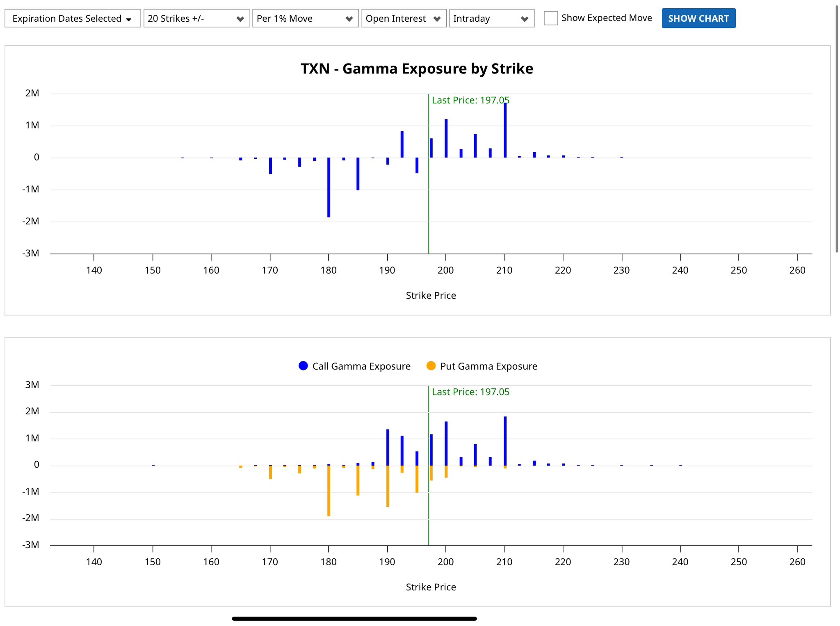This screenshot has height=626, width=840.
Task: Click the Last Price label in bottom chart
Action: pyautogui.click(x=470, y=392)
